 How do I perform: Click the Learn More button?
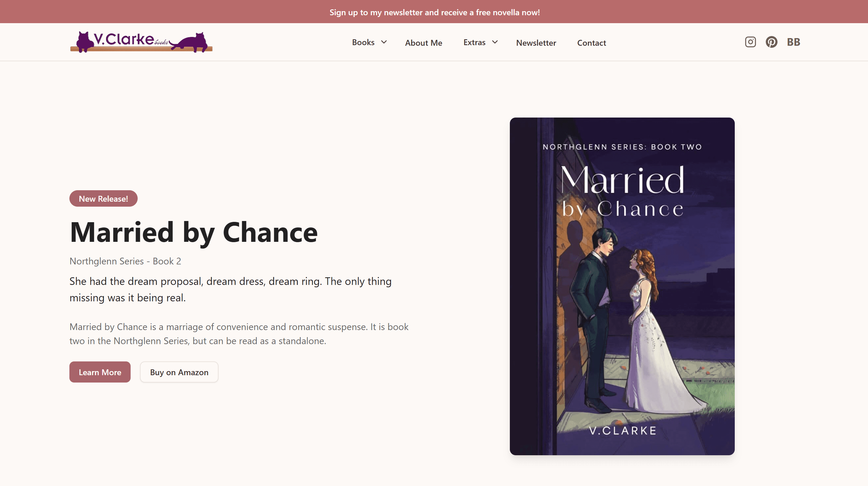(100, 372)
